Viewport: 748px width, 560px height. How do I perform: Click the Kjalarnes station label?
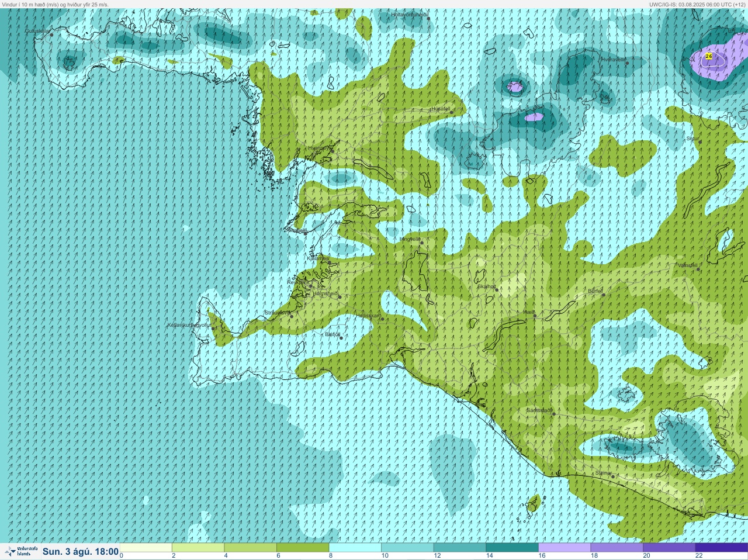click(318, 258)
